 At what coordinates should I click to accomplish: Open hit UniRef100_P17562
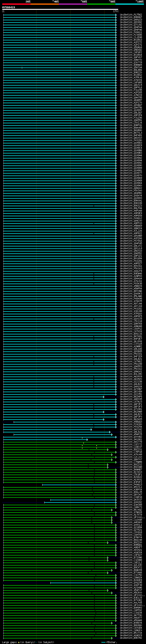tap(131, 15)
